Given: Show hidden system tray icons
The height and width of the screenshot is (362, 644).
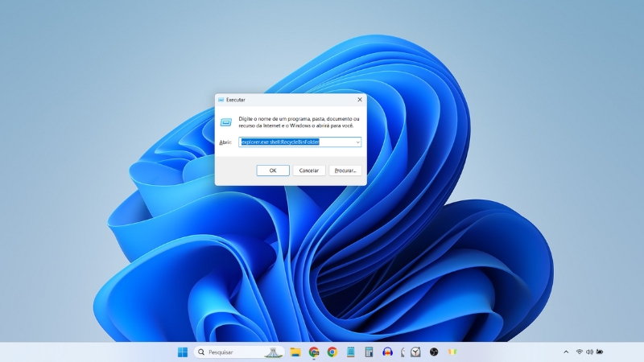Looking at the screenshot, I should [567, 352].
